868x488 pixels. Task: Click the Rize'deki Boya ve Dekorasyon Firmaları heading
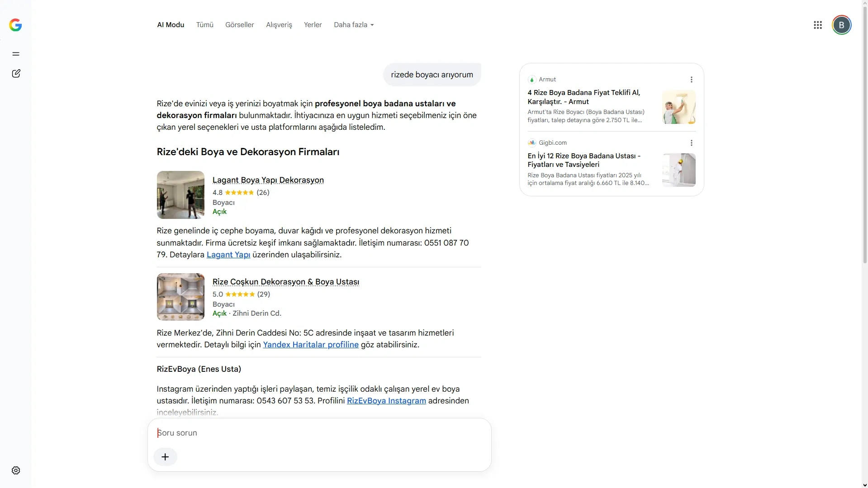point(248,152)
